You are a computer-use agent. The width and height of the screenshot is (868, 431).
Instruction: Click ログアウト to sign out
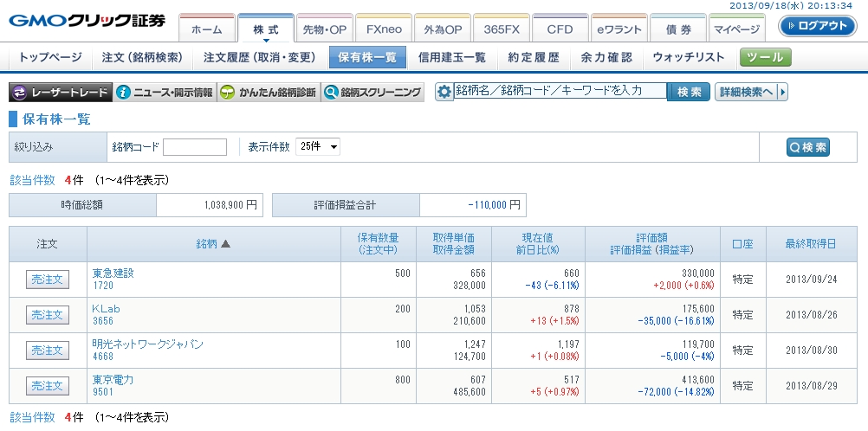pos(818,26)
